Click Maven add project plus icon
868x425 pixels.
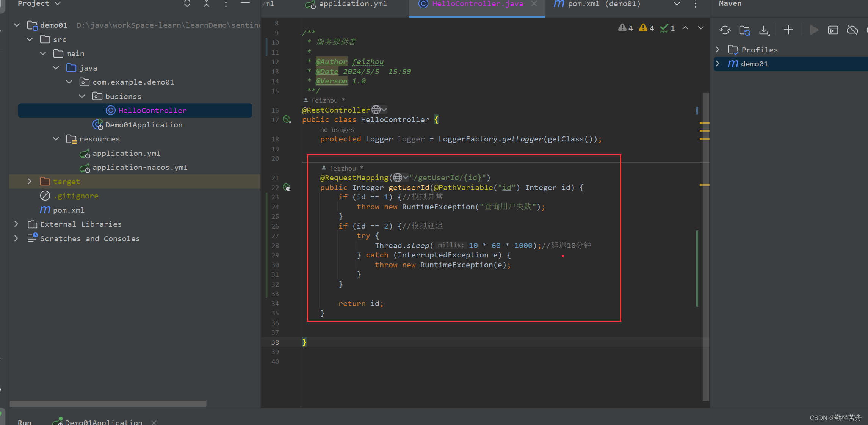click(788, 30)
